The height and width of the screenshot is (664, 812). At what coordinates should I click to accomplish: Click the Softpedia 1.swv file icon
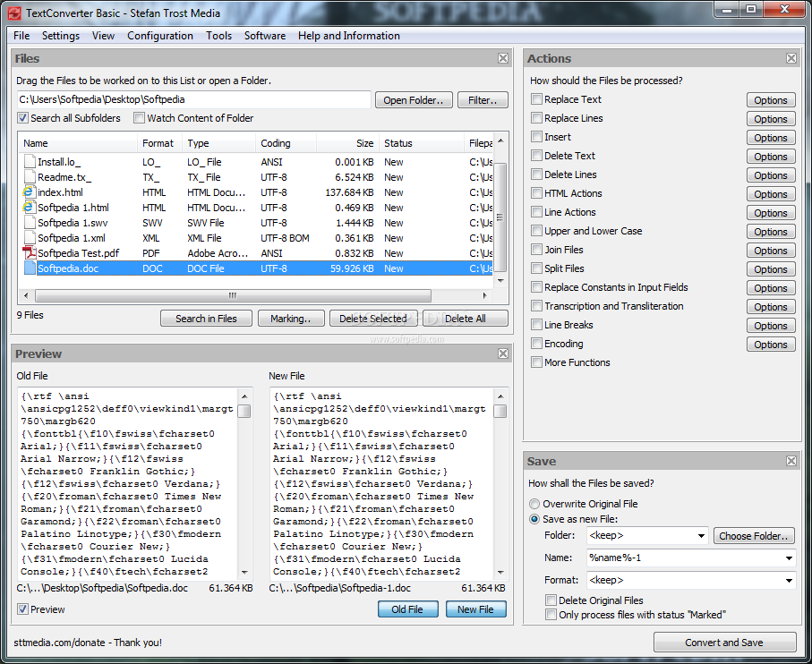pyautogui.click(x=30, y=223)
